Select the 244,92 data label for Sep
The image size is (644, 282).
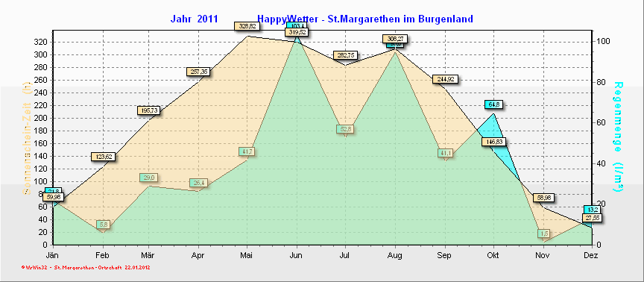(445, 79)
